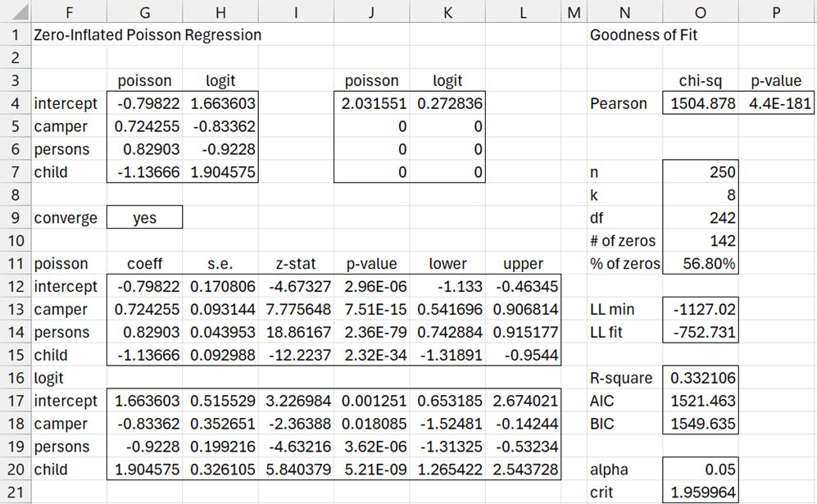Viewport: 817px width, 504px height.
Task: Select the converge 'yes' cell
Action: tap(144, 218)
